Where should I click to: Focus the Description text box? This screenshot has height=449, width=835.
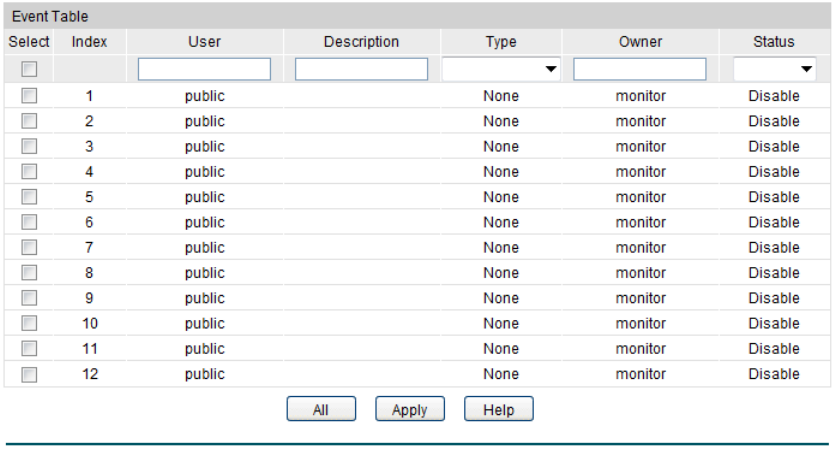(x=361, y=69)
